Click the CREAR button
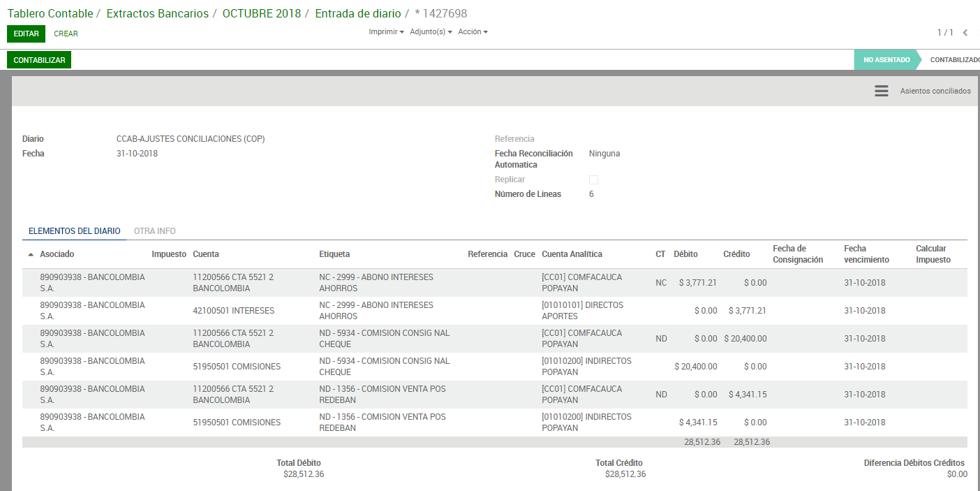This screenshot has height=491, width=980. (x=66, y=34)
